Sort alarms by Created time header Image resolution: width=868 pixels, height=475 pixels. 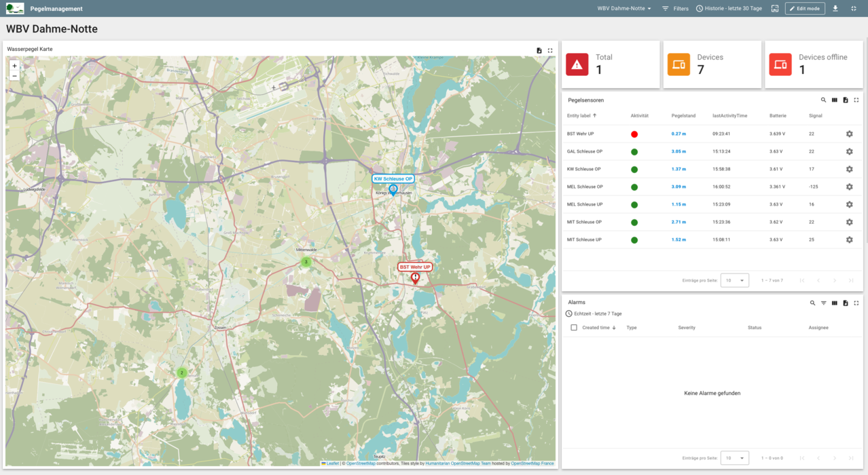point(598,328)
